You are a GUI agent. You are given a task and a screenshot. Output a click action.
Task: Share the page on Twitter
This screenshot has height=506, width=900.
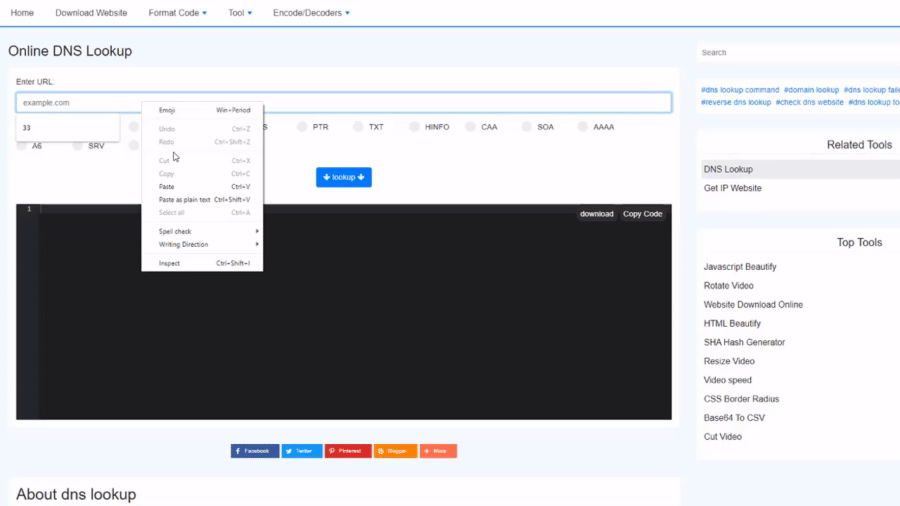[x=301, y=451]
